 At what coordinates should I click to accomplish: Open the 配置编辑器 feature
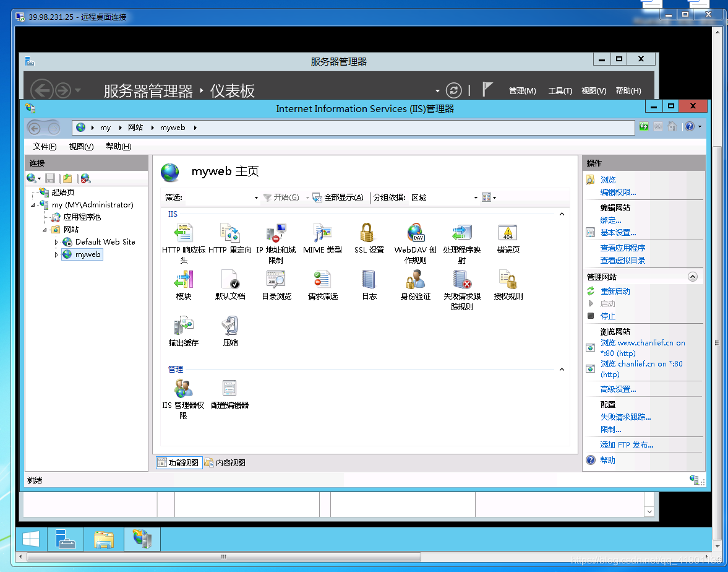point(230,394)
